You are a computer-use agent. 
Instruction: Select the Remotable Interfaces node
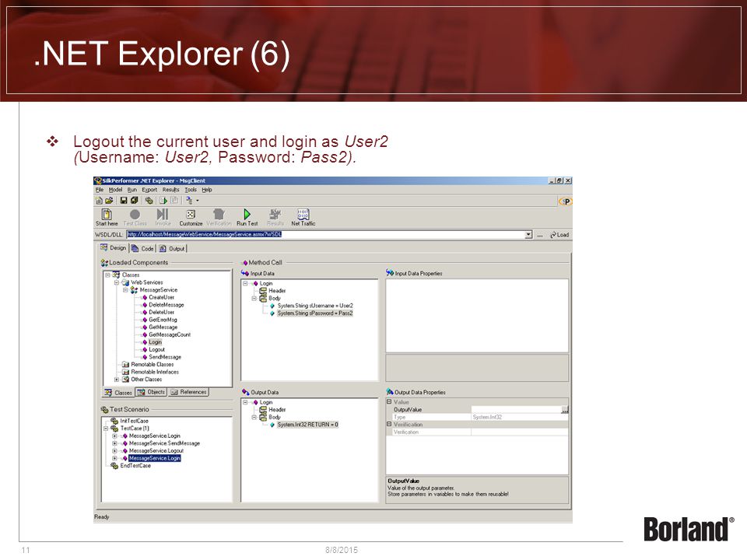pyautogui.click(x=155, y=372)
